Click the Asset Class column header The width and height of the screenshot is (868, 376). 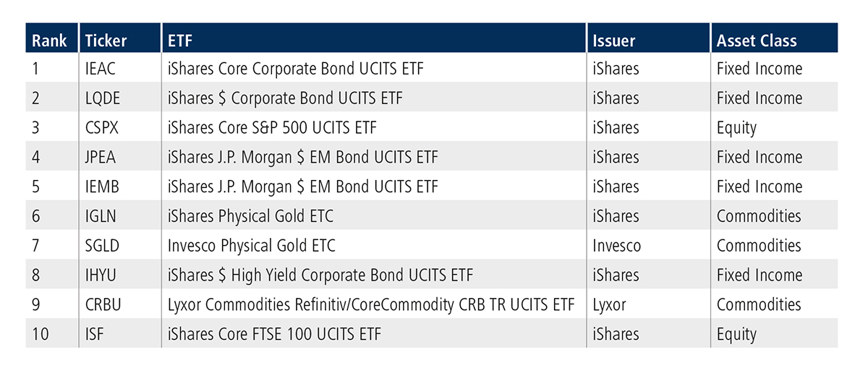coord(757,40)
